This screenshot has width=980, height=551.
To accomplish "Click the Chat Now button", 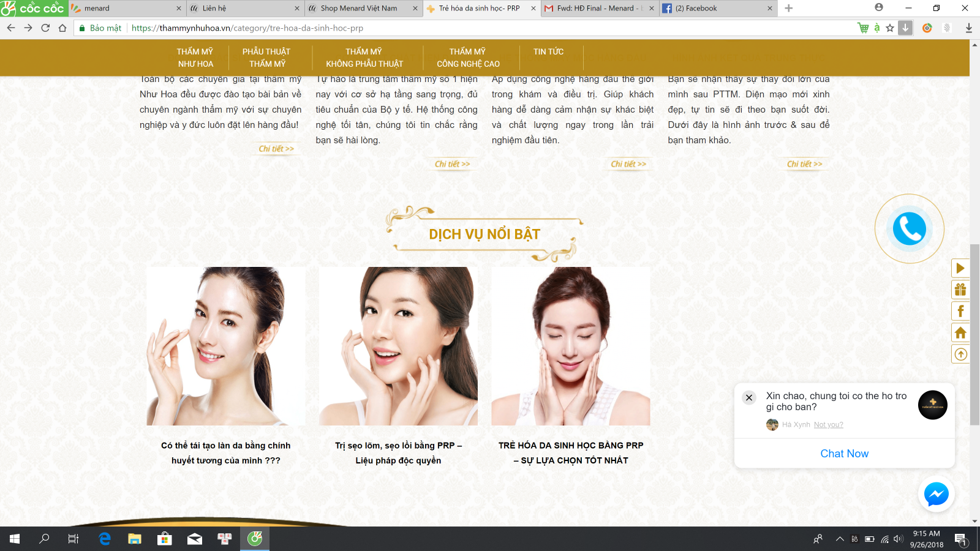I will pos(844,454).
